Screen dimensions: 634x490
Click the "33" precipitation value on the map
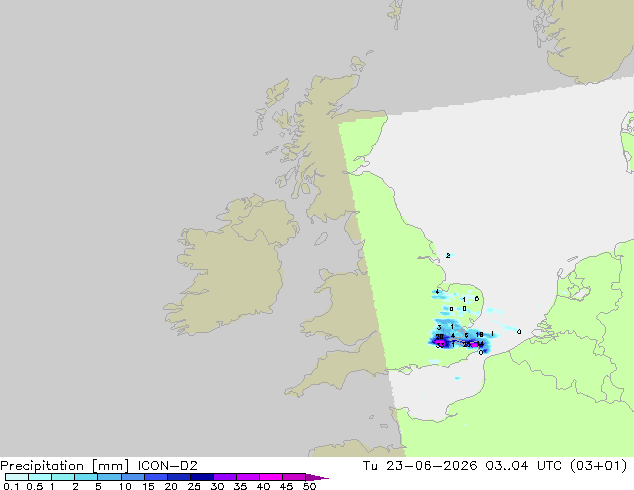tap(440, 345)
